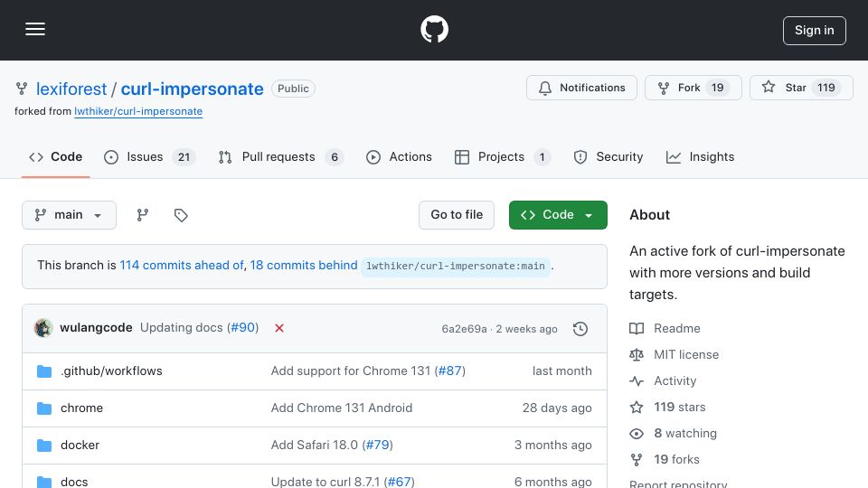Open commit history clock icon
Viewport: 868px width, 488px height.
coord(580,329)
